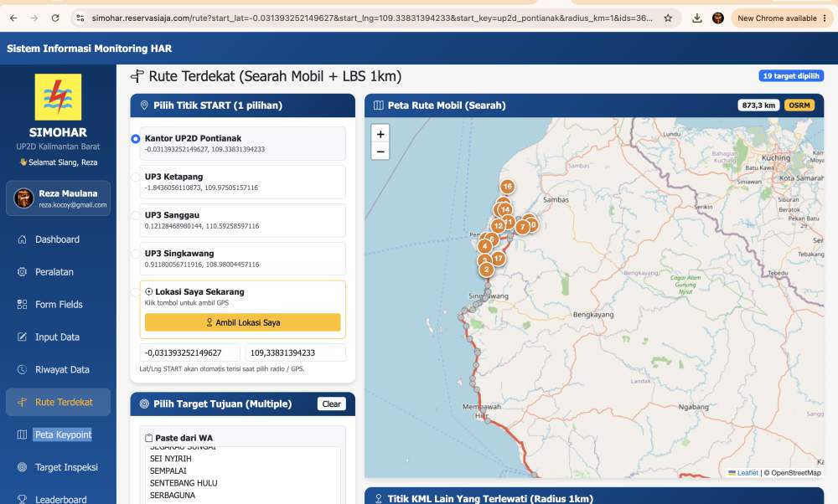Click the OSRM badge
Screen dimensions: 838x504
click(799, 105)
